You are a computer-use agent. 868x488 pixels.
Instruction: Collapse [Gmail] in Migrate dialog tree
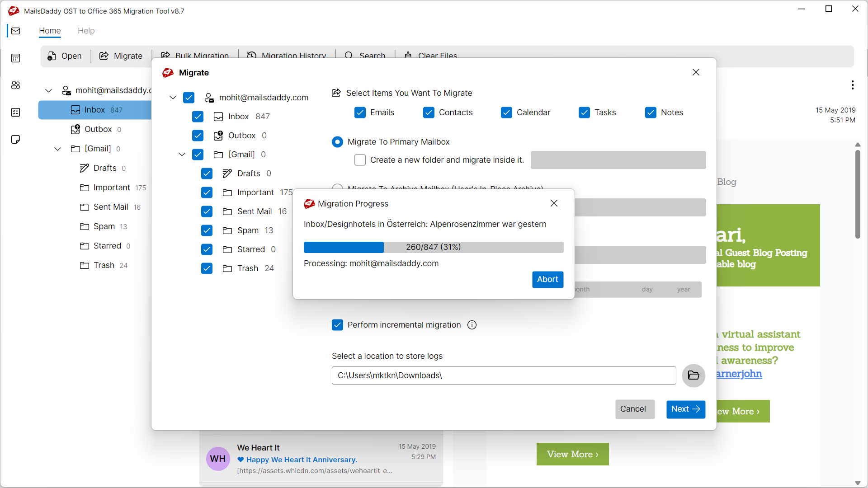click(182, 155)
